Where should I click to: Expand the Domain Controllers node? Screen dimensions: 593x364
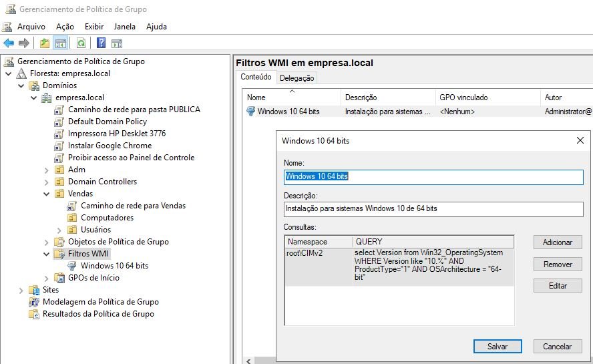click(47, 182)
